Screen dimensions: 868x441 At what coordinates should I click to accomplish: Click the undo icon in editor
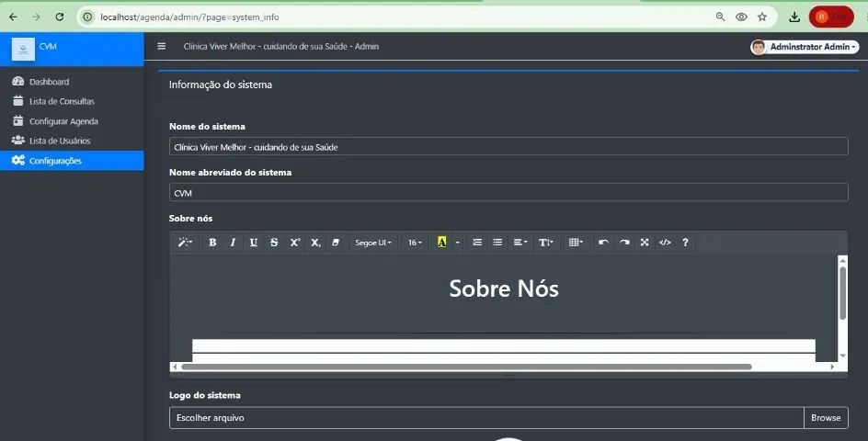[x=604, y=243]
